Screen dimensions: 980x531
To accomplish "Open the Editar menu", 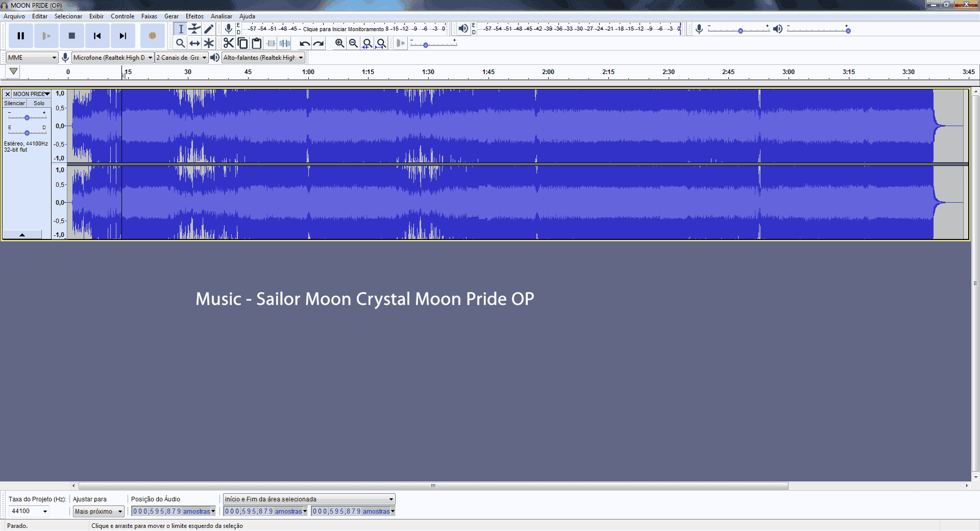I will [x=40, y=16].
